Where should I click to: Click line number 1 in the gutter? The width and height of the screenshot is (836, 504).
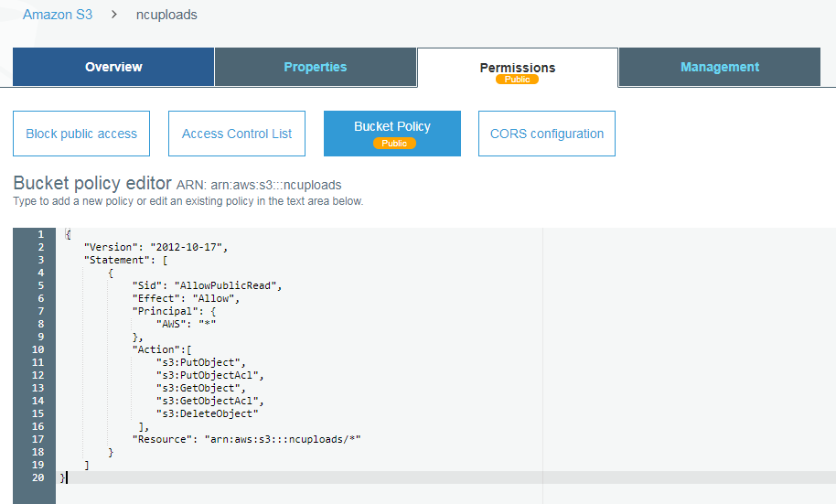point(40,234)
